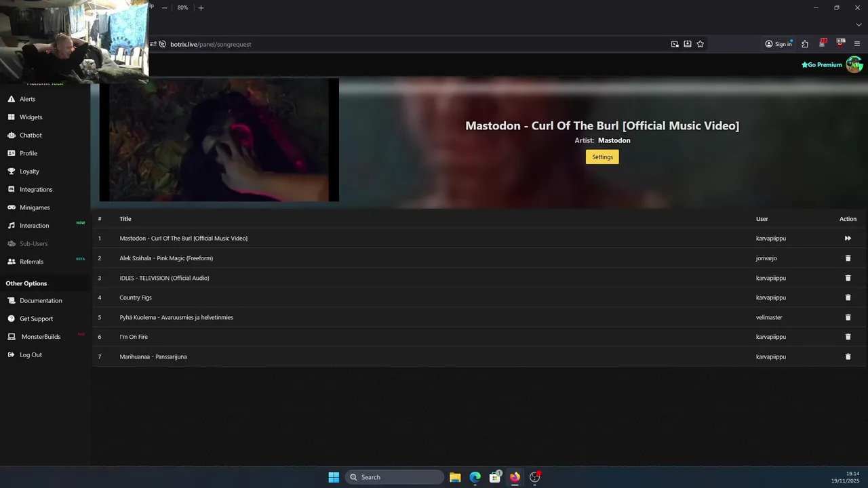The image size is (868, 488).
Task: Open MonsterBuilds link
Action: tap(41, 337)
